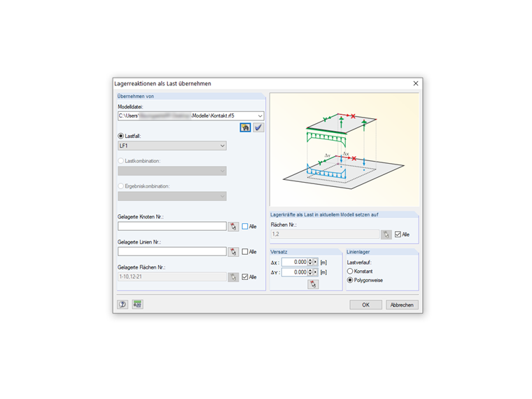The image size is (532, 399).
Task: Uncheck Alle beside Flächen Nr. 1,2
Action: point(398,234)
